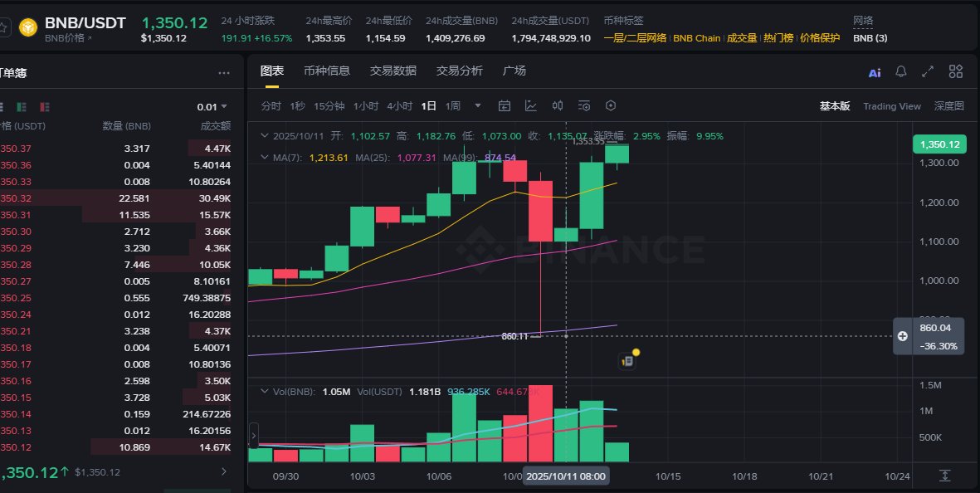Open the BNB价格 link

point(68,38)
